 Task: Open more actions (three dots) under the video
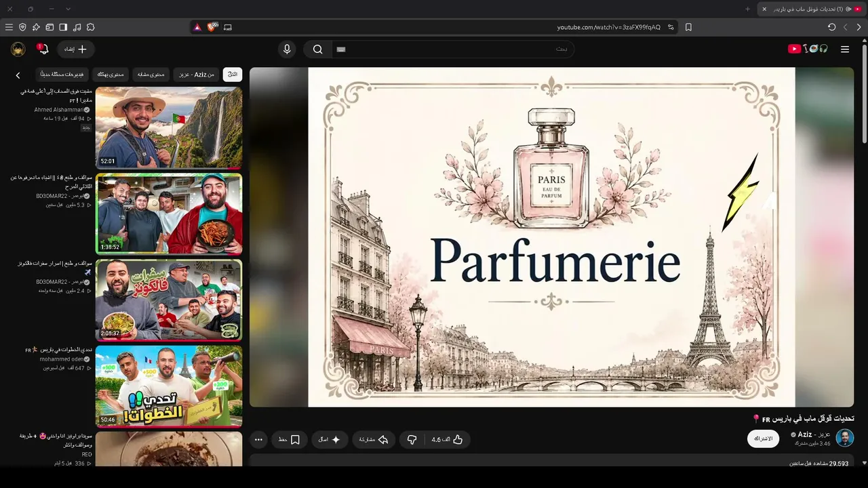click(x=258, y=440)
